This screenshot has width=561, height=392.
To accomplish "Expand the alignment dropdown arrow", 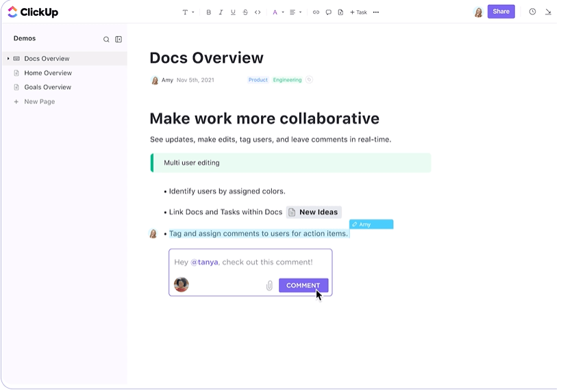I will (301, 12).
